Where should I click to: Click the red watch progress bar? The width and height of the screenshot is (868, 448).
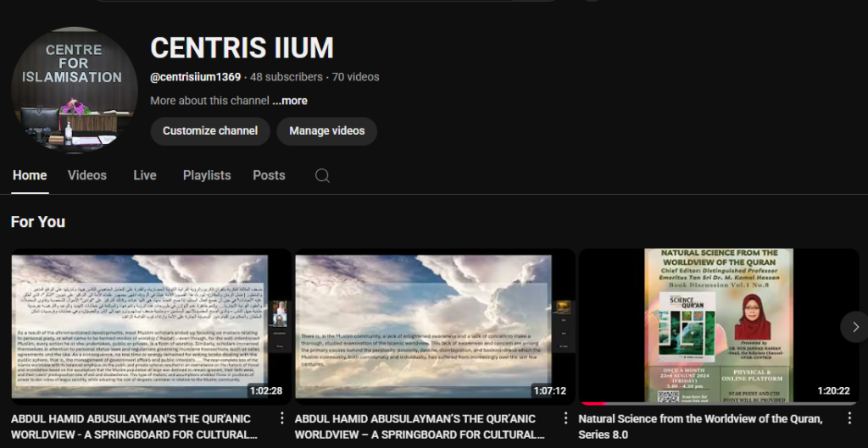[x=593, y=404]
